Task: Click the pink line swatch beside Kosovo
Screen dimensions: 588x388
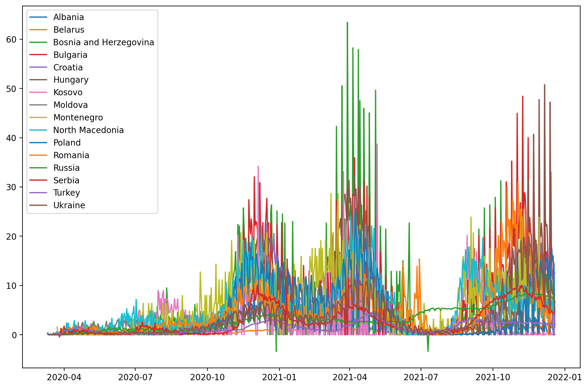Action: click(x=38, y=92)
